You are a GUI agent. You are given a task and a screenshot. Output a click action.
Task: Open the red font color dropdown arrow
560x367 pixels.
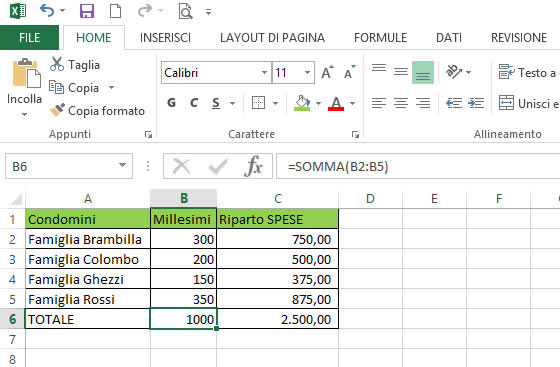[x=352, y=104]
